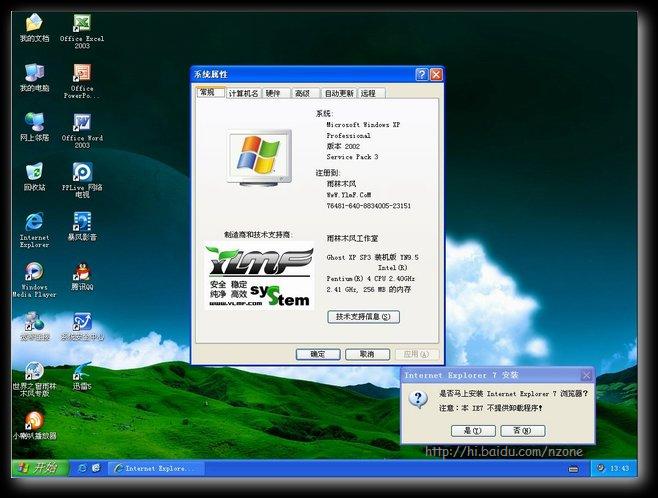Click the tray icon beside the clock
658x498 pixels.
(601, 468)
